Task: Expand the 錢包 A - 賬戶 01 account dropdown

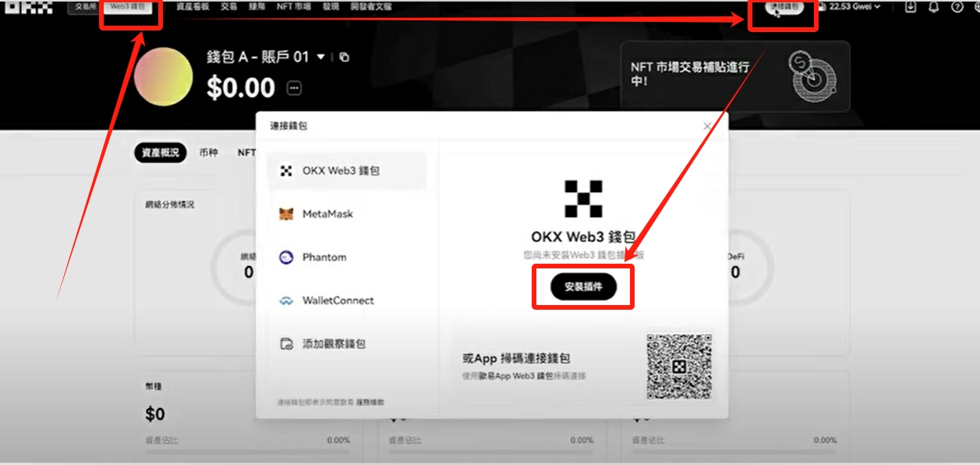Action: (x=320, y=57)
